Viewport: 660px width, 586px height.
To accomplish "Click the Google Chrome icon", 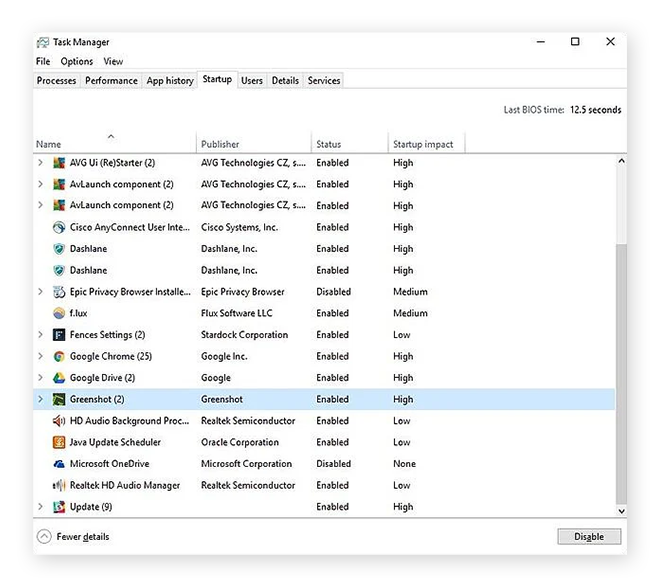I will tap(59, 357).
